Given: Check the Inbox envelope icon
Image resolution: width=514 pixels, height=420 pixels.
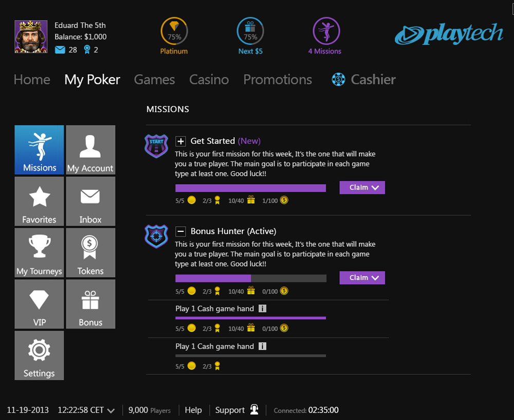Looking at the screenshot, I should click(90, 201).
